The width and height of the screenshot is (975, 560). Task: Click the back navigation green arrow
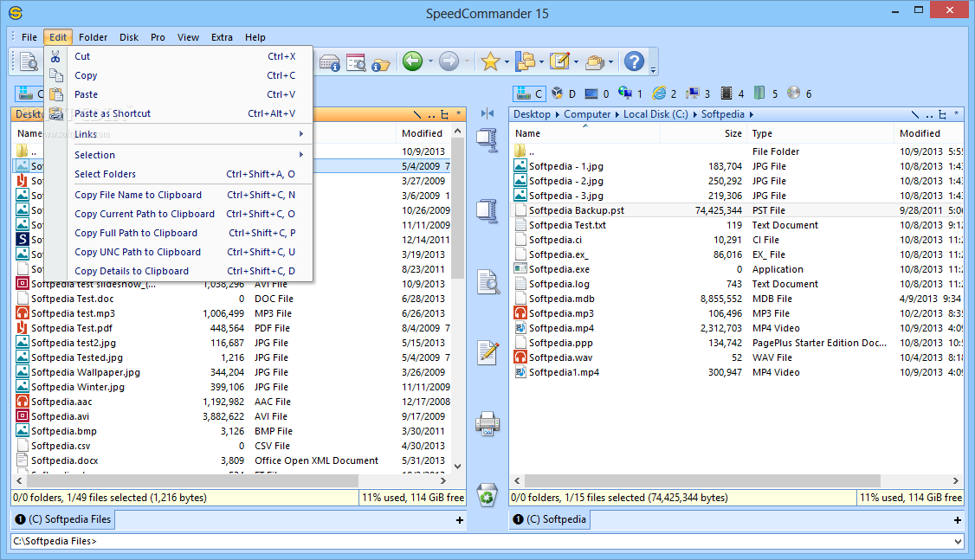coord(412,61)
